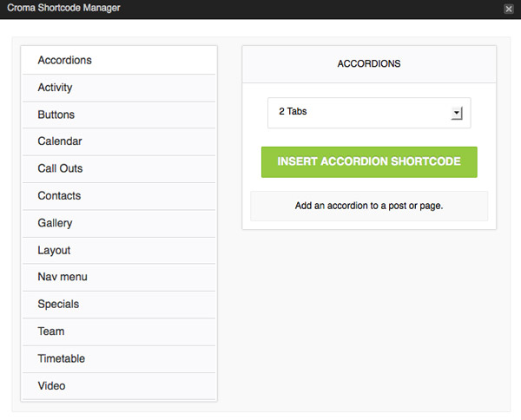Open the Call Outs shortcode option
This screenshot has height=420, width=521.
click(x=119, y=168)
